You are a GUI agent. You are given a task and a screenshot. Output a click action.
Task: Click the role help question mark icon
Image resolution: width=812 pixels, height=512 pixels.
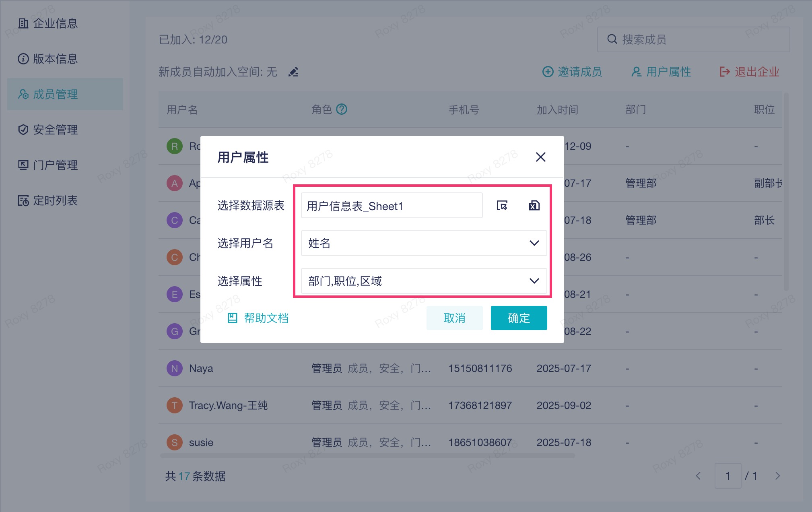point(342,109)
